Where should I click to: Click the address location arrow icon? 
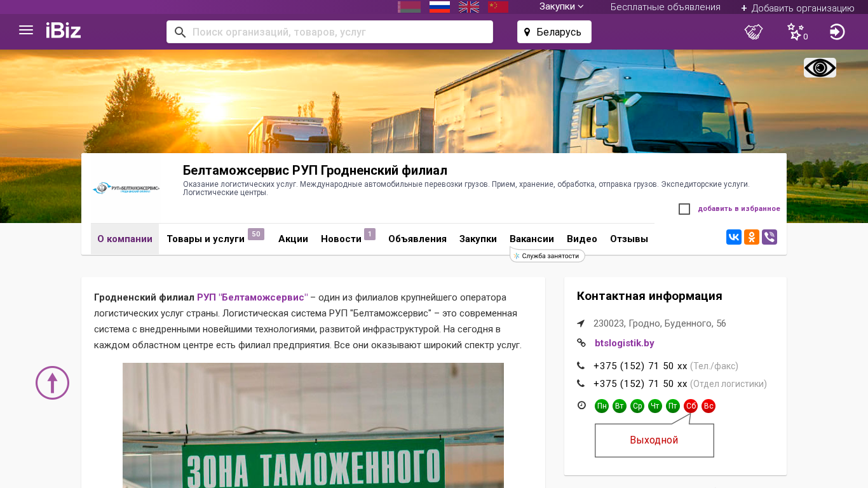tap(581, 323)
